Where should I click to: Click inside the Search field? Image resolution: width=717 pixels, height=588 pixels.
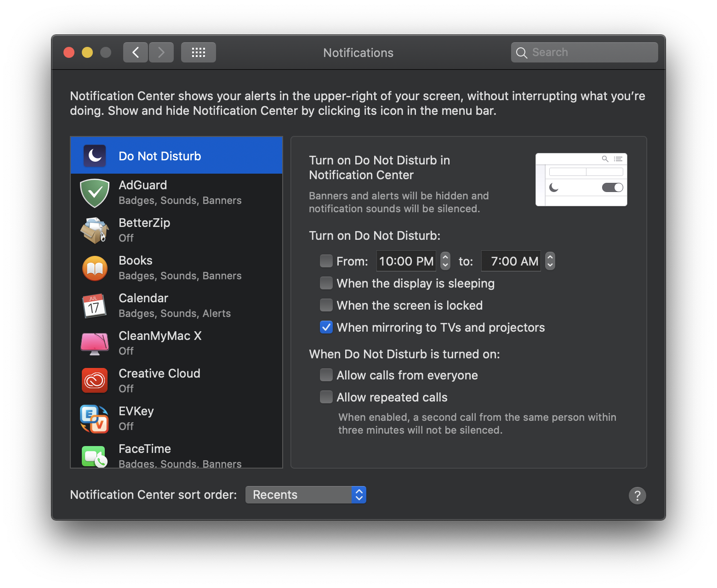(x=584, y=52)
